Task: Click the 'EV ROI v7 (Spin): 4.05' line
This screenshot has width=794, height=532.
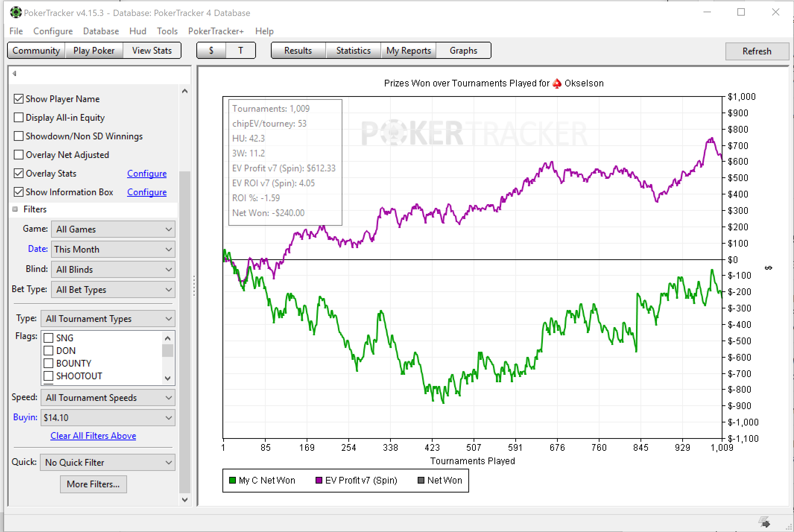Action: click(x=273, y=183)
